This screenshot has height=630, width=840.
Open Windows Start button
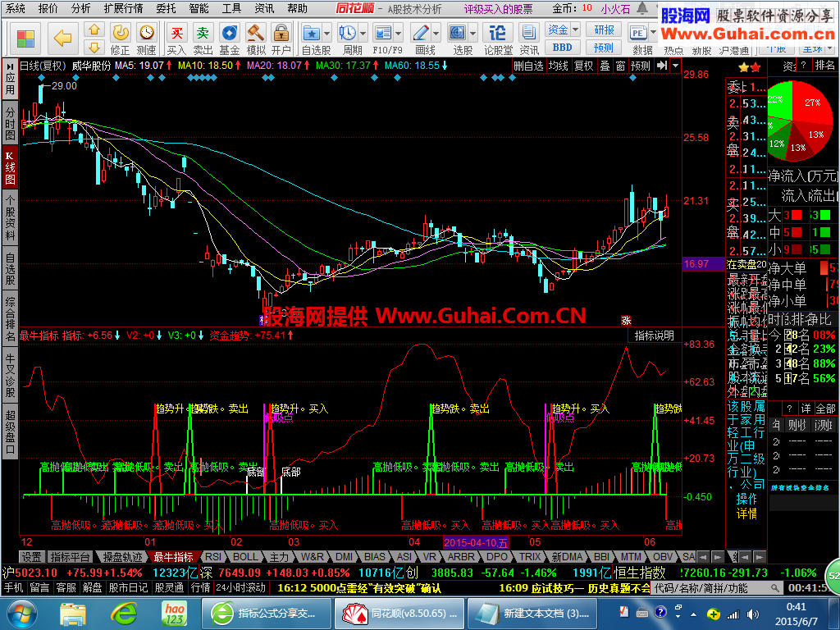[x=21, y=614]
